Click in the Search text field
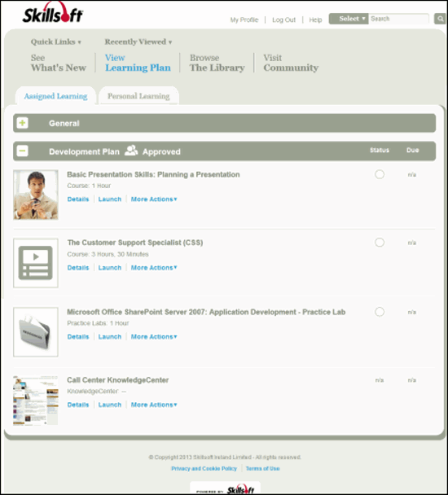Viewport: 448px width, 495px height. coord(399,19)
